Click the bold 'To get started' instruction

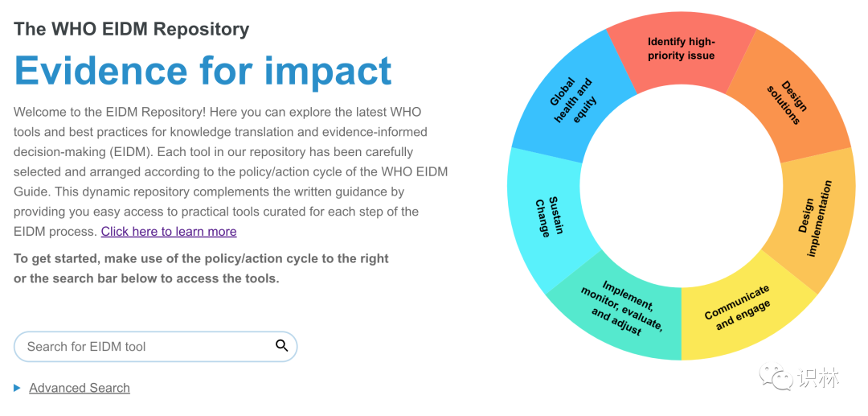(201, 258)
